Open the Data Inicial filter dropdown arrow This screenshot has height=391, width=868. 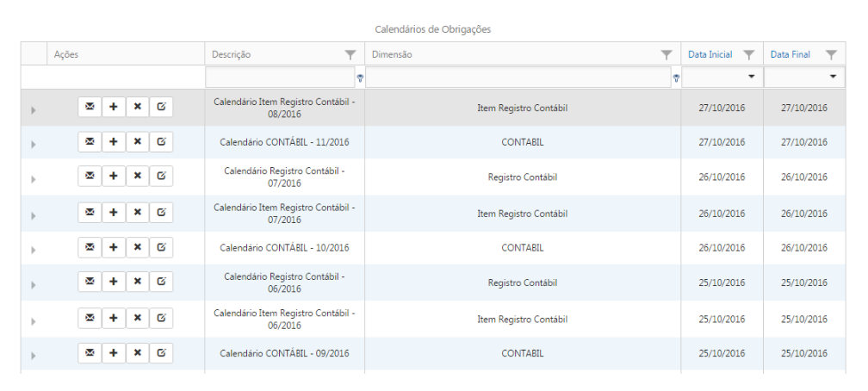(751, 77)
